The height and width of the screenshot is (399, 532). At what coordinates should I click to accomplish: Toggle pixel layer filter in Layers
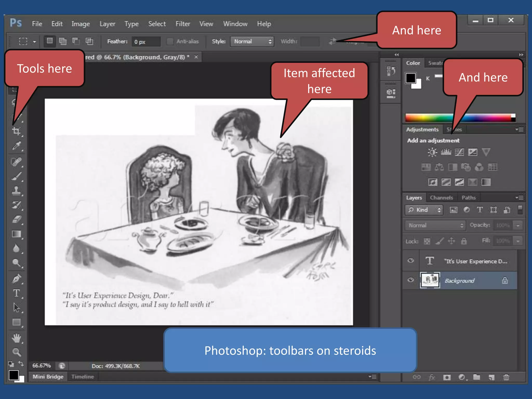pyautogui.click(x=454, y=210)
